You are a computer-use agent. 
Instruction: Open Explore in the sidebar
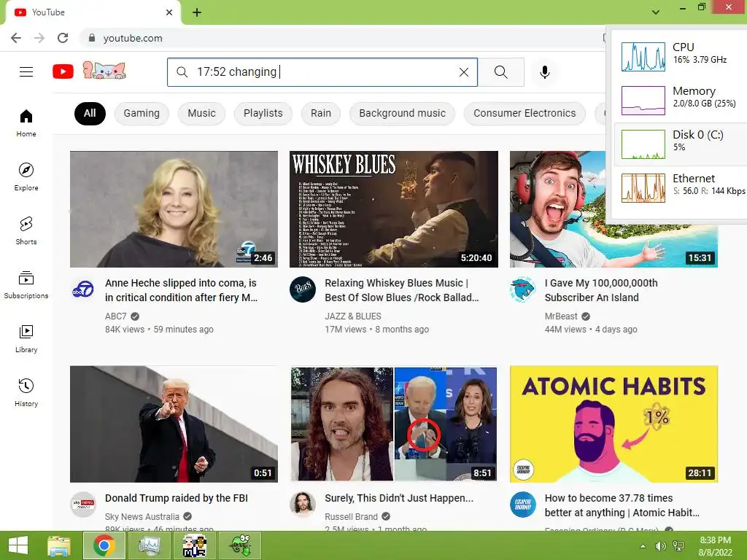coord(26,176)
